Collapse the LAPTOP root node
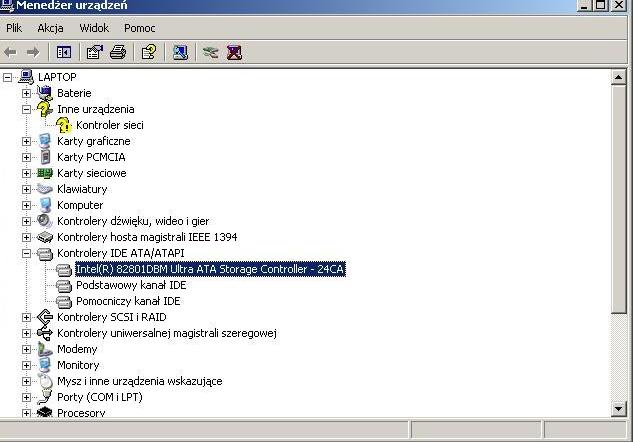Image resolution: width=633 pixels, height=442 pixels. (x=7, y=77)
